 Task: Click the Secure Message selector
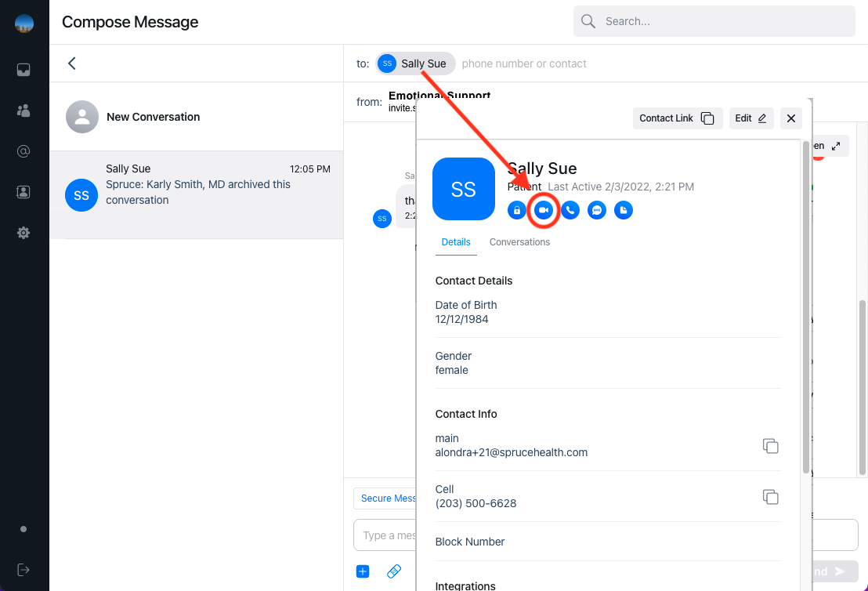pyautogui.click(x=385, y=499)
